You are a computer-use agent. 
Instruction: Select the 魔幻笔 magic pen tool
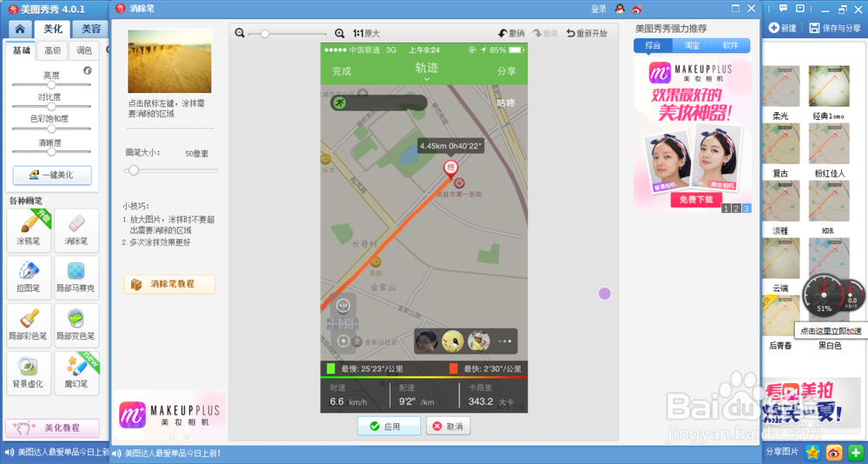76,373
